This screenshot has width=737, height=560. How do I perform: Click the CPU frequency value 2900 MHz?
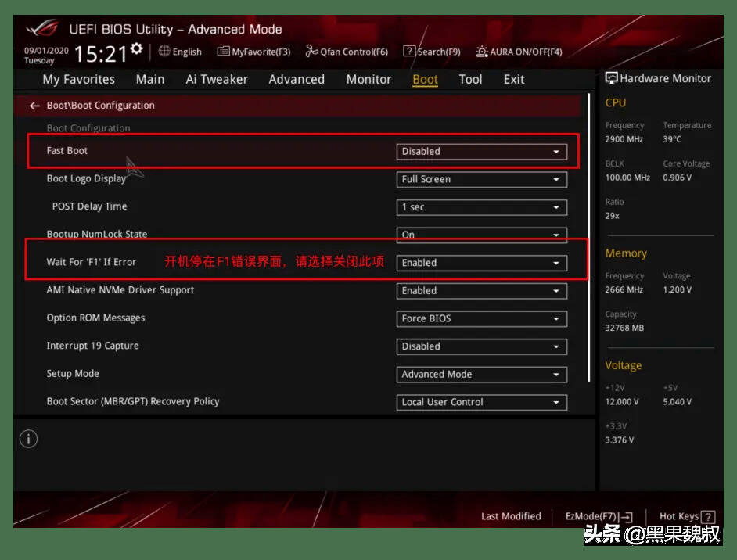pyautogui.click(x=624, y=139)
